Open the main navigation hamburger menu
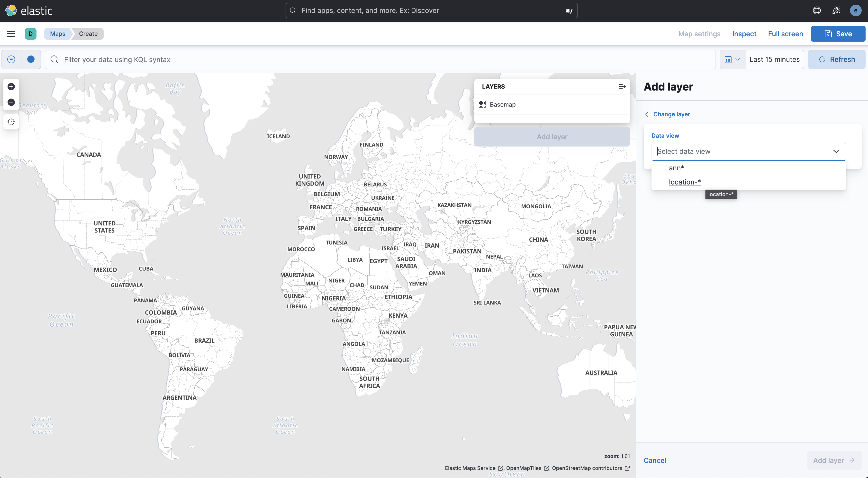The width and height of the screenshot is (868, 478). click(11, 34)
